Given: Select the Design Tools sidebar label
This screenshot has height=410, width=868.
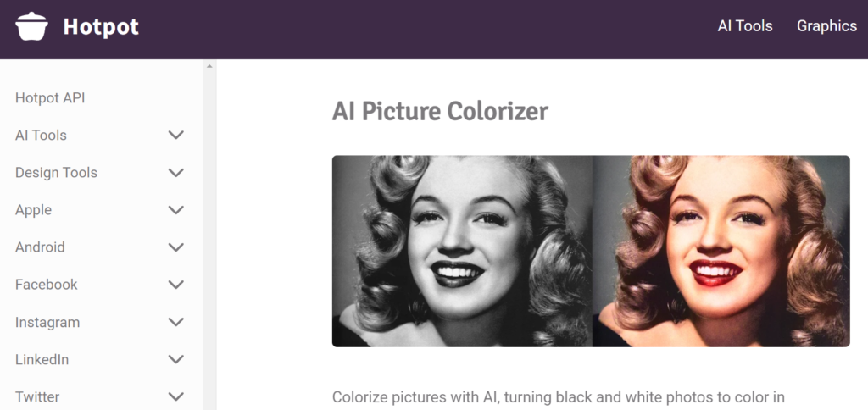Looking at the screenshot, I should click(56, 173).
